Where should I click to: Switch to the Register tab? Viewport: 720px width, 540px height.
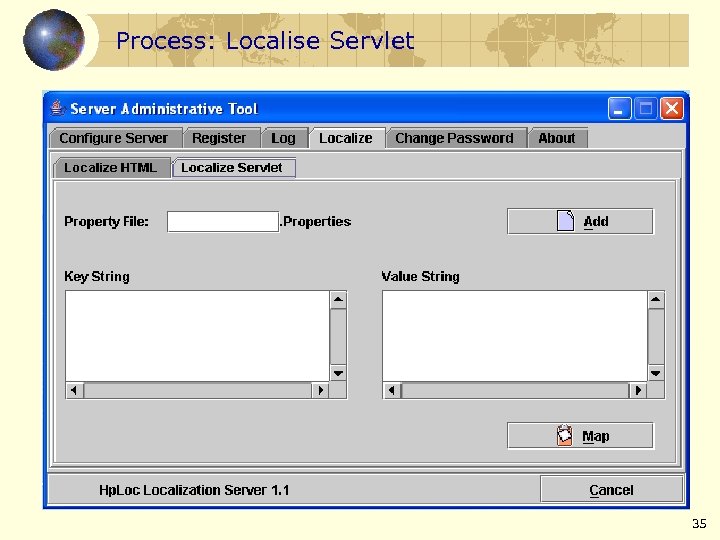click(221, 138)
